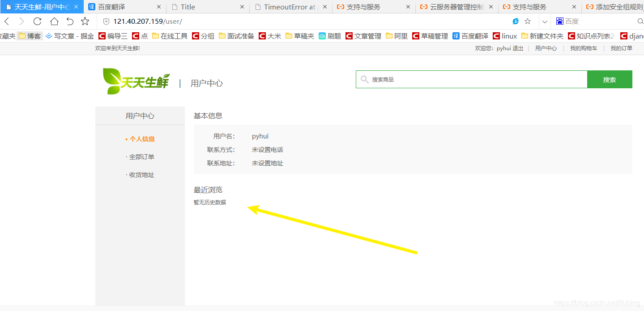644x311 pixels.
Task: Open the 我的购物车 link
Action: click(x=584, y=48)
